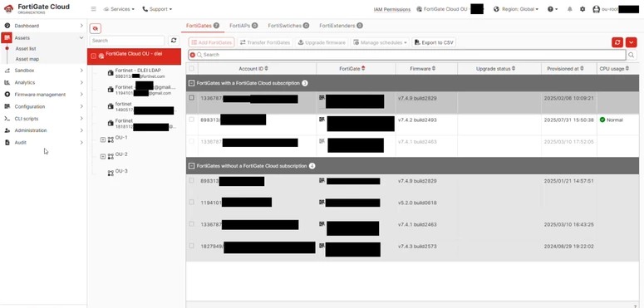Collapse the FortiGate Cloud OU - dlei node
Image resolution: width=644 pixels, height=308 pixels.
[x=93, y=56]
